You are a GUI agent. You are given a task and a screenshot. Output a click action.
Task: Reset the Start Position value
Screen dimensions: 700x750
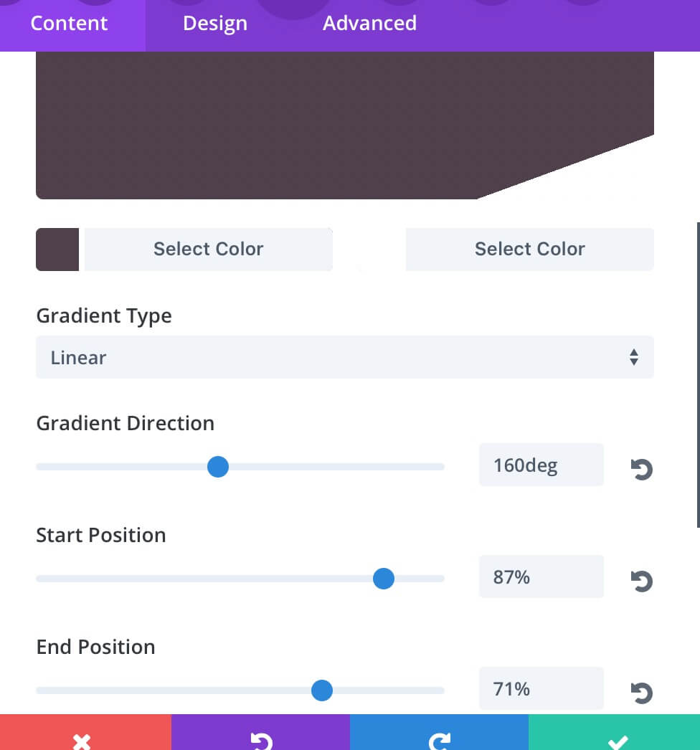coord(642,581)
